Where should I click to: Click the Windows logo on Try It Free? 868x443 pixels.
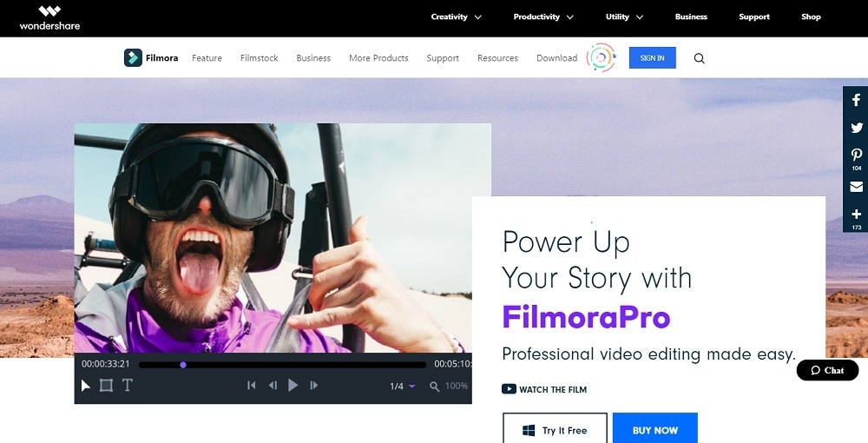529,430
